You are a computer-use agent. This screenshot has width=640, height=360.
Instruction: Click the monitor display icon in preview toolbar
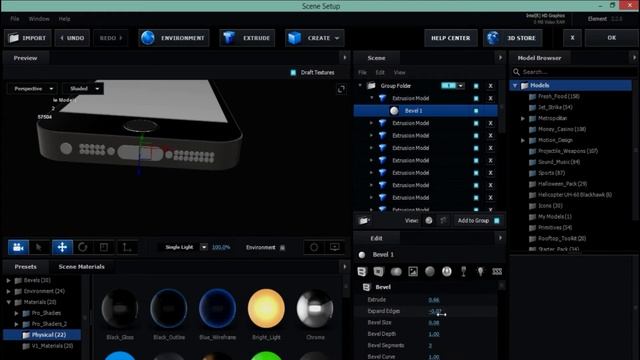point(335,247)
